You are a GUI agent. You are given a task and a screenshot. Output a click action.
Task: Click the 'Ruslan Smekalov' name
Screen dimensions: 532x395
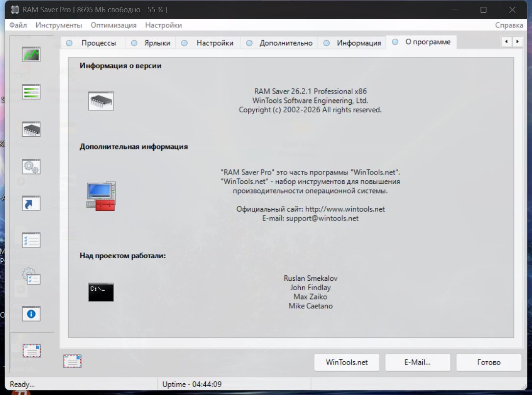pyautogui.click(x=311, y=278)
